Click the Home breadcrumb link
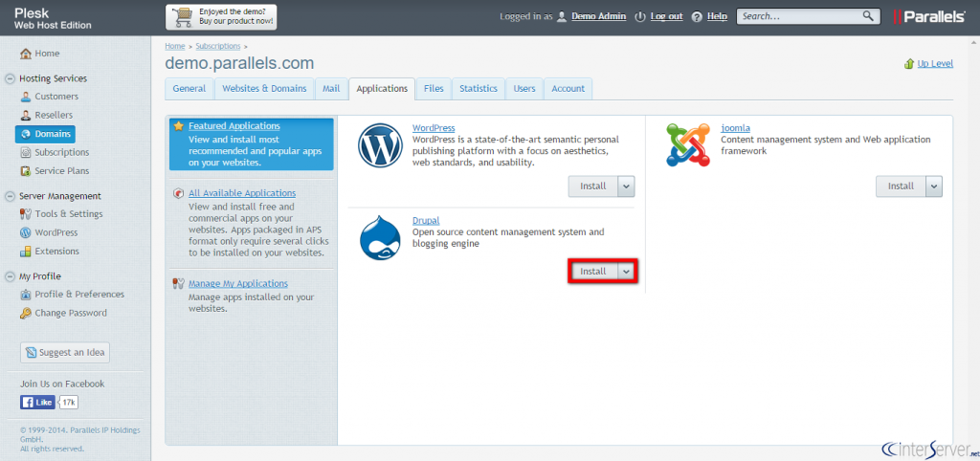Image resolution: width=980 pixels, height=461 pixels. click(175, 46)
